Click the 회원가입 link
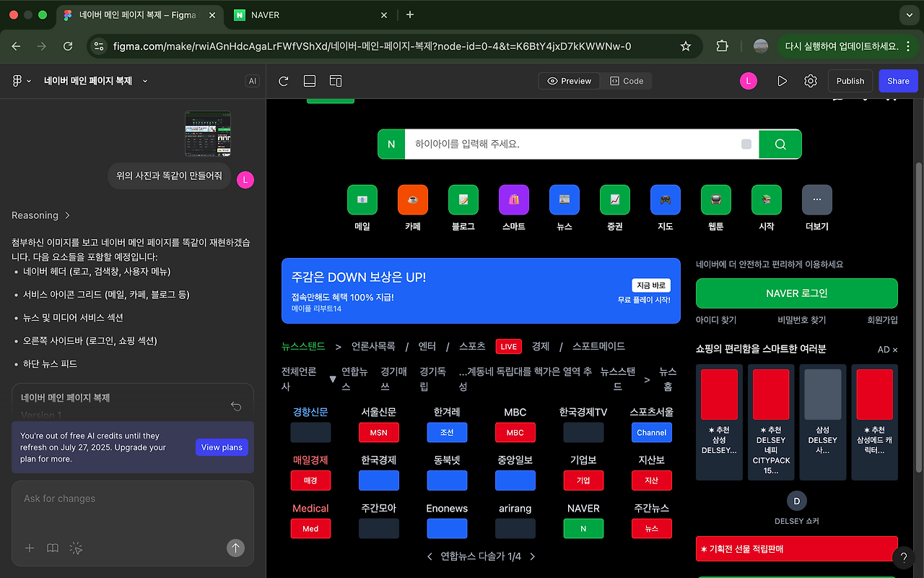The width and height of the screenshot is (924, 578). point(883,320)
